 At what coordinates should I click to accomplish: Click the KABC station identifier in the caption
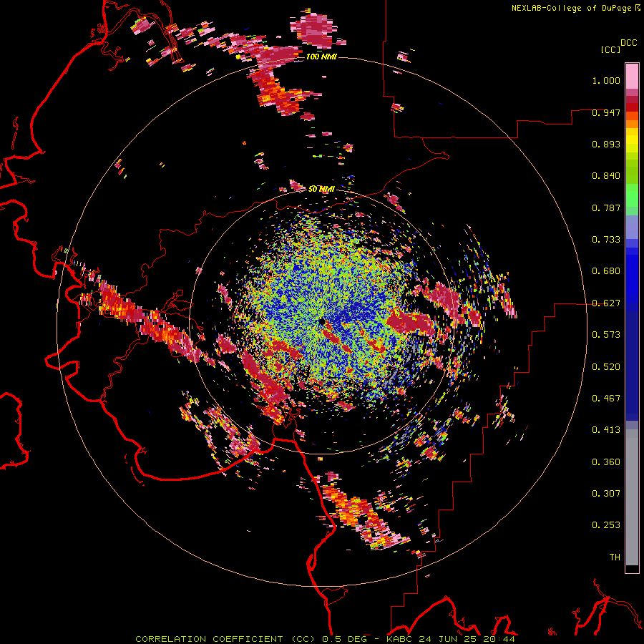click(400, 639)
